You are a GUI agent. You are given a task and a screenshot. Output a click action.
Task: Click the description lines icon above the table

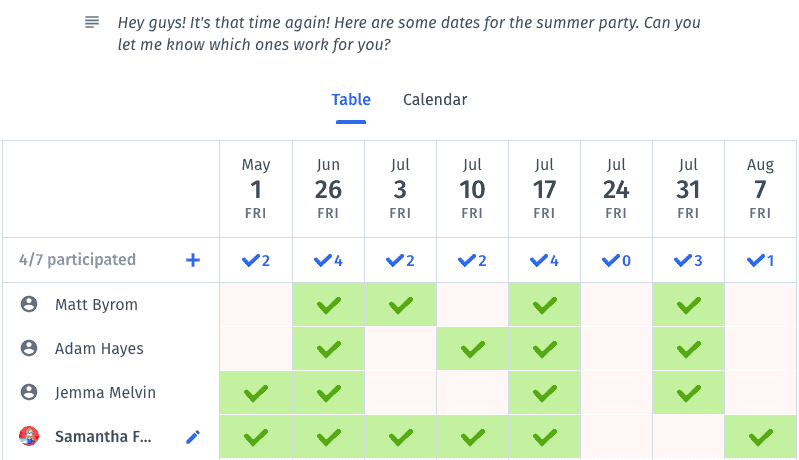(x=92, y=22)
